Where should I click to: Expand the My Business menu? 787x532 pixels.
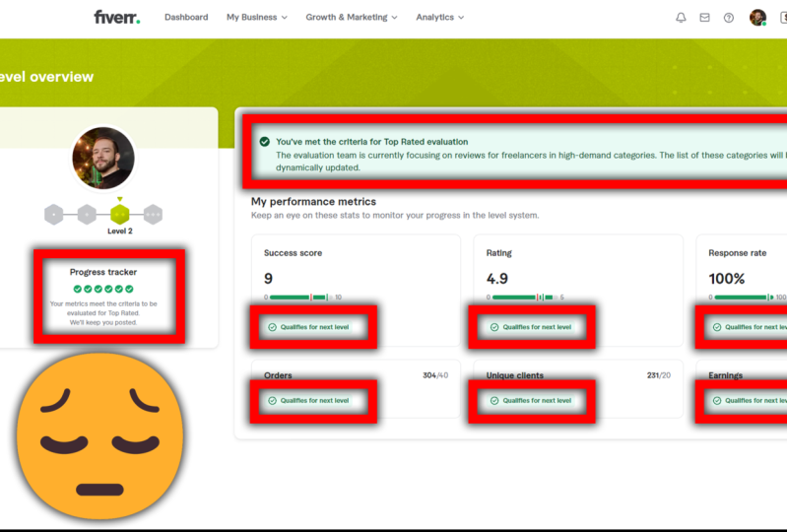[257, 17]
